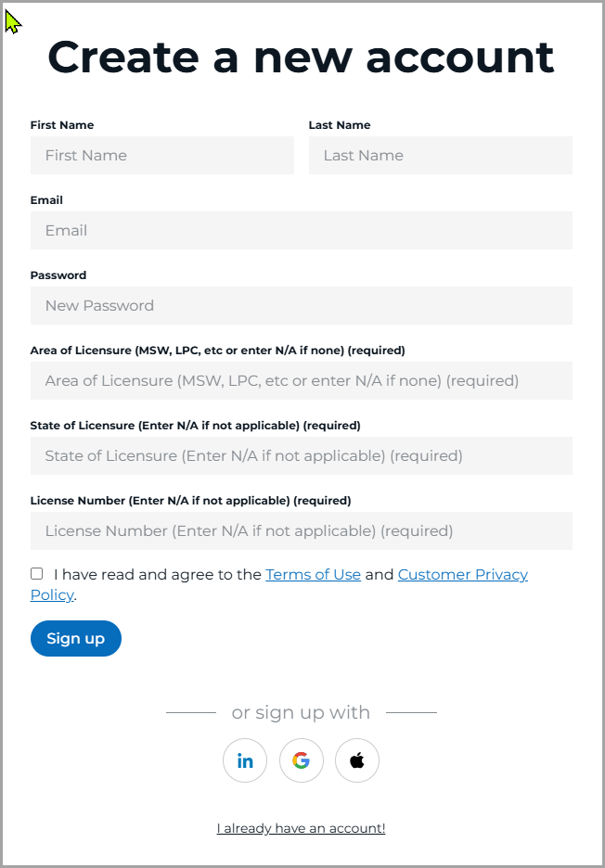Choose the Apple sign-up icon
Viewport: 605px width, 868px height.
click(x=357, y=761)
